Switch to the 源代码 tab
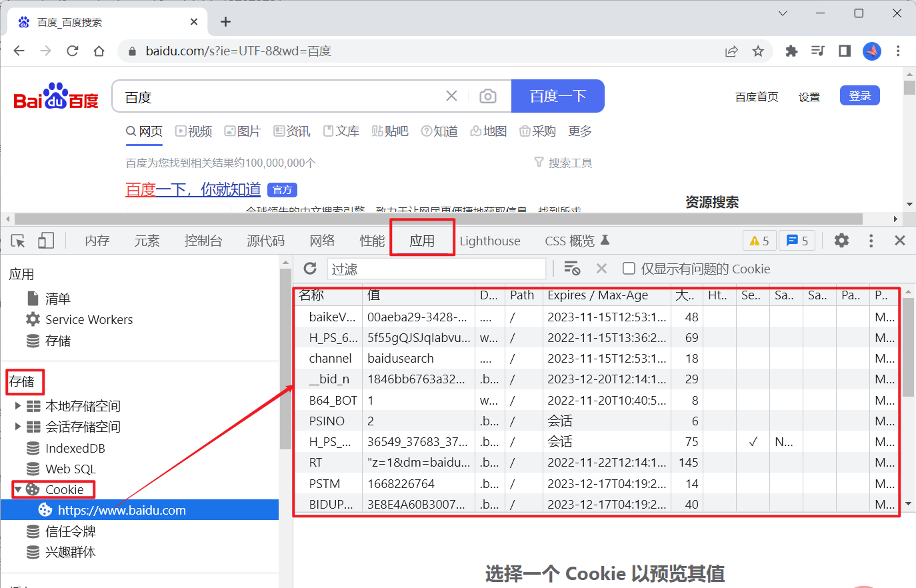Image resolution: width=916 pixels, height=588 pixels. 265,241
